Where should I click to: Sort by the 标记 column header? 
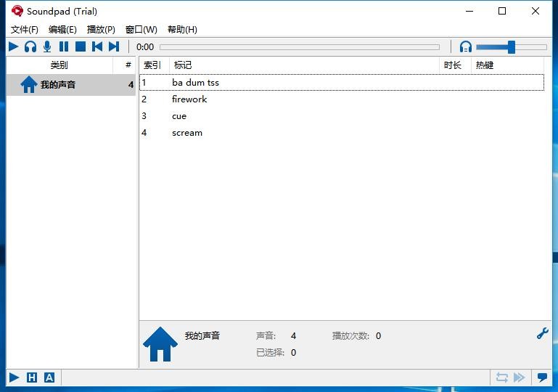[304, 65]
